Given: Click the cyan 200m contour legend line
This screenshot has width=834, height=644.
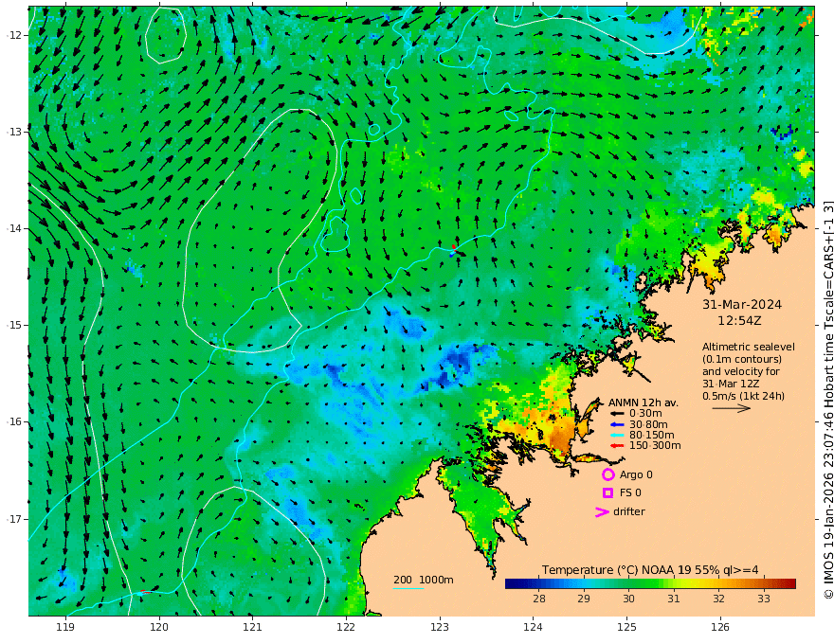Looking at the screenshot, I should (x=408, y=588).
